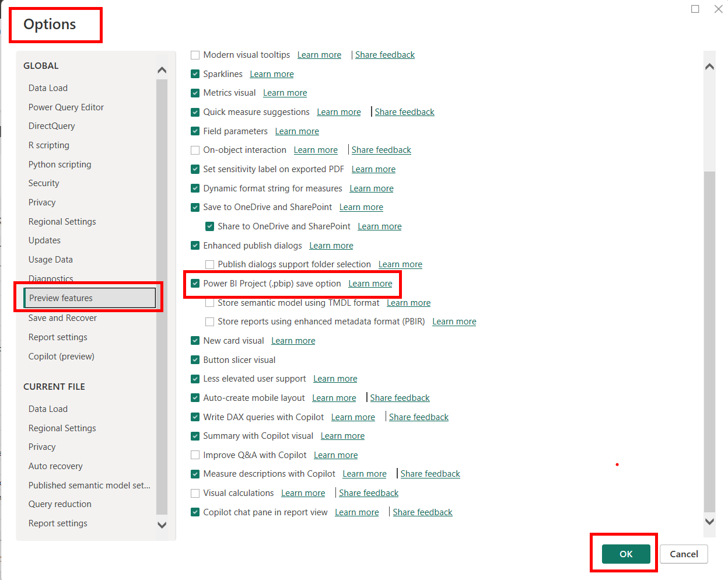The height and width of the screenshot is (580, 728).
Task: Open Python scripting options
Action: tap(60, 165)
